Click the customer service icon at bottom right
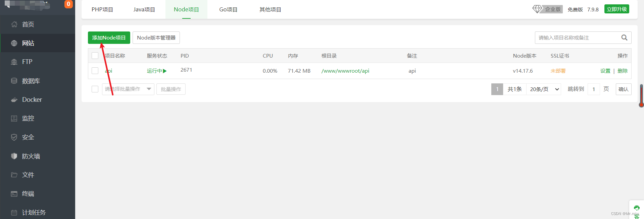The width and height of the screenshot is (644, 219). pyautogui.click(x=637, y=208)
